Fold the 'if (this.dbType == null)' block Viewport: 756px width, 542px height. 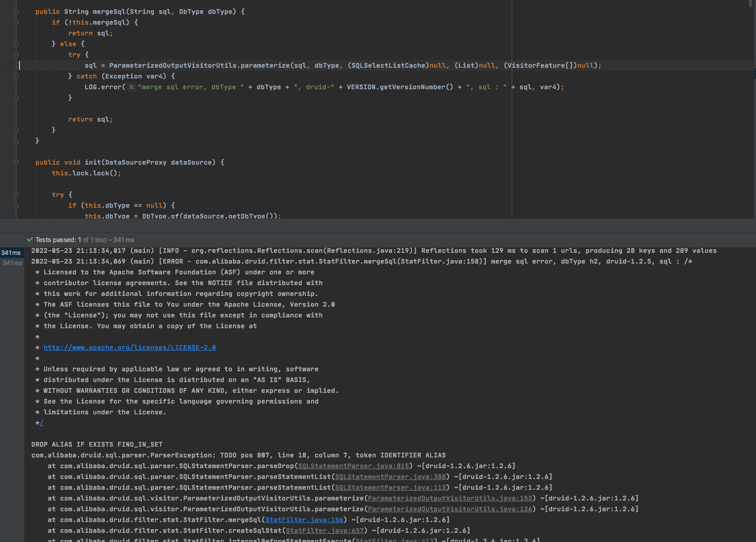[16, 206]
